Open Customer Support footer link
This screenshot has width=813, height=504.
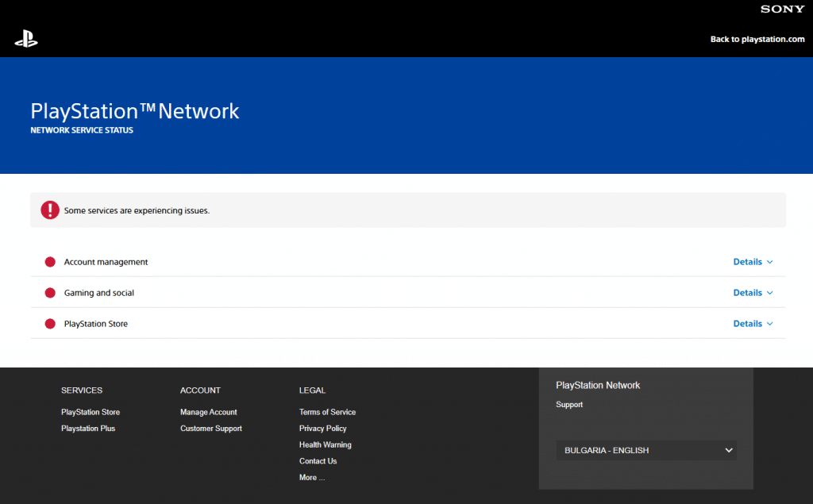(x=211, y=429)
